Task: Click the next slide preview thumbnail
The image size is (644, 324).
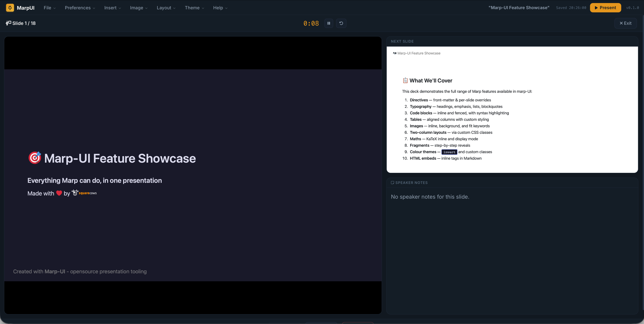Action: 512,109
